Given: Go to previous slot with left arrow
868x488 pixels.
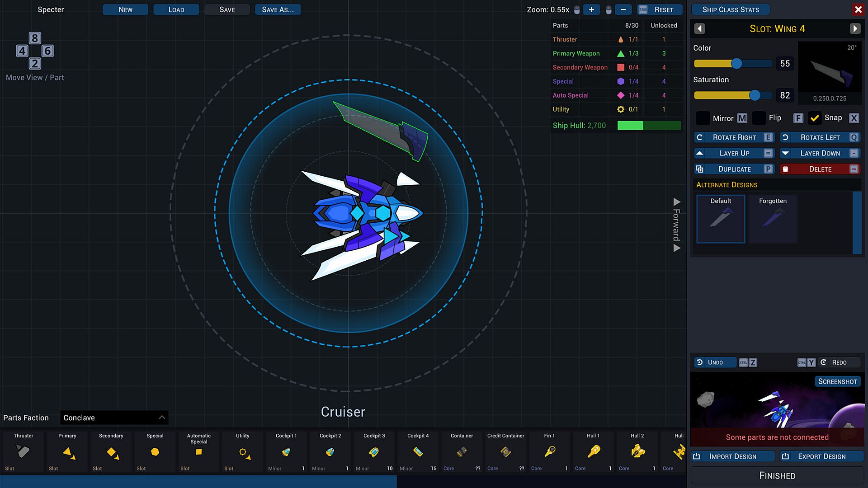Looking at the screenshot, I should (699, 29).
